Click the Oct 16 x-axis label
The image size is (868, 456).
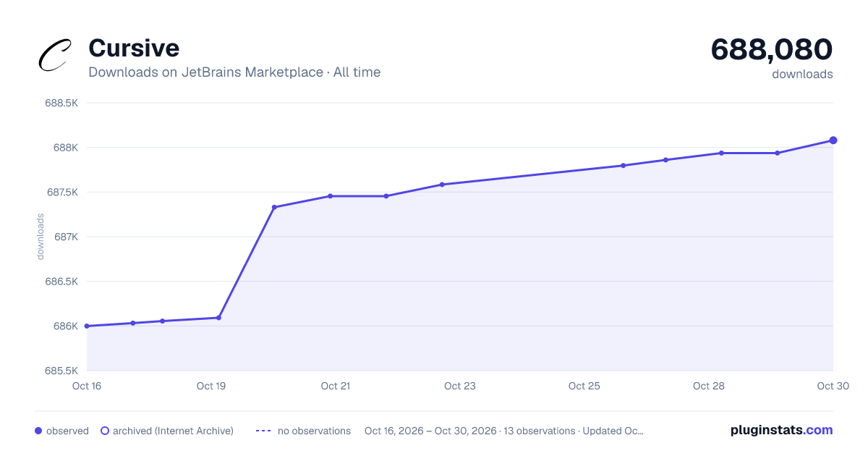87,386
